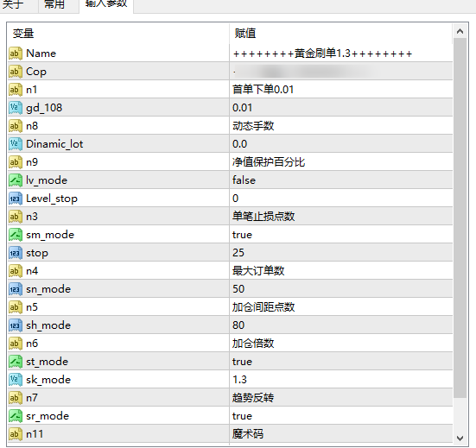Edit the blurred Cop value cell
The width and height of the screenshot is (476, 448).
click(340, 72)
